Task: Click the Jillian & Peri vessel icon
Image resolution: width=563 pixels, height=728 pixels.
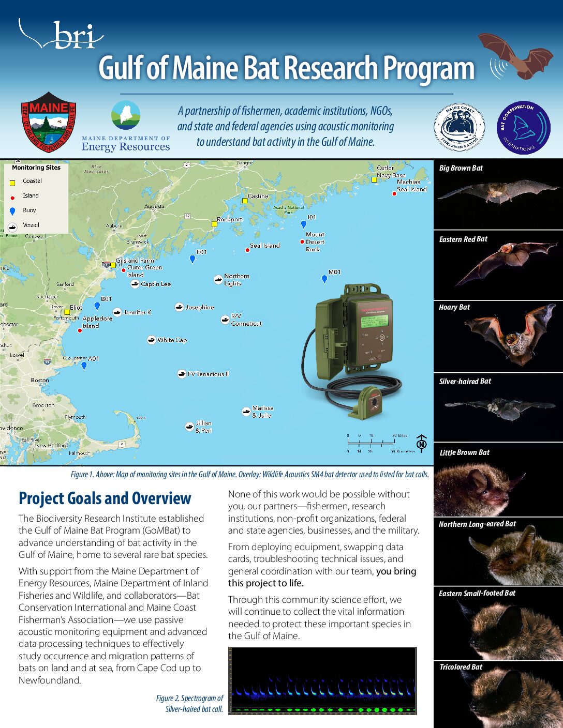Action: click(189, 427)
